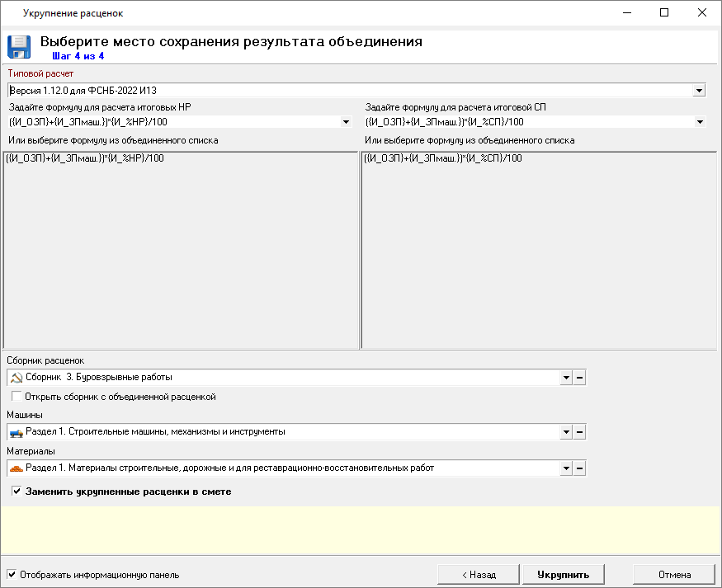Viewport: 722px width, 588px height.
Task: Toggle Отображать информационную панель checkbox
Action: 12,575
